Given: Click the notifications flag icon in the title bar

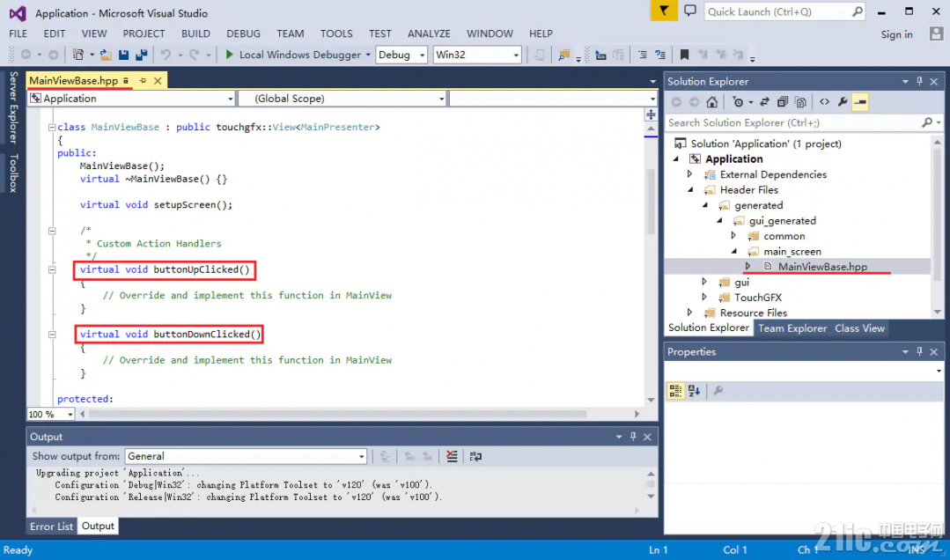Looking at the screenshot, I should coord(664,11).
